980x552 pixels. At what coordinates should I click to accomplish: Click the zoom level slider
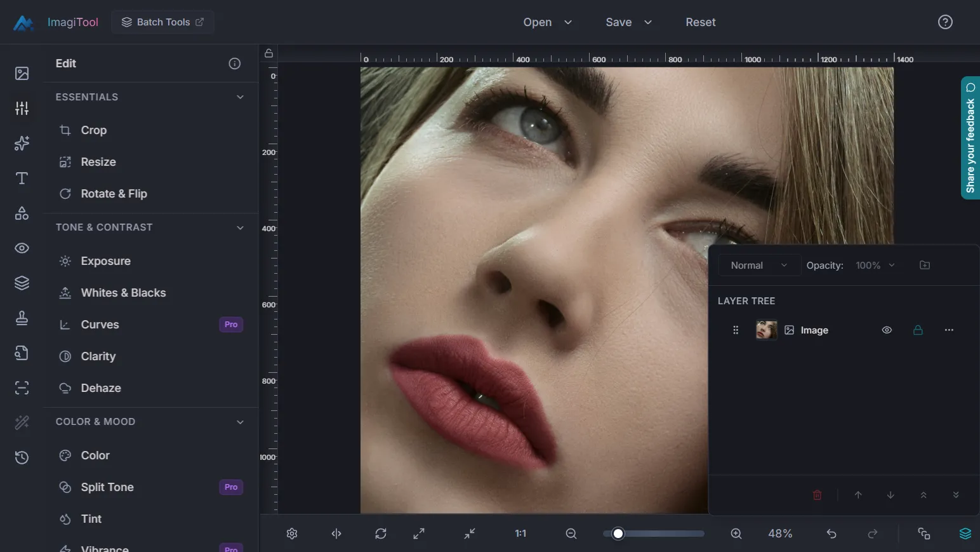coord(654,534)
